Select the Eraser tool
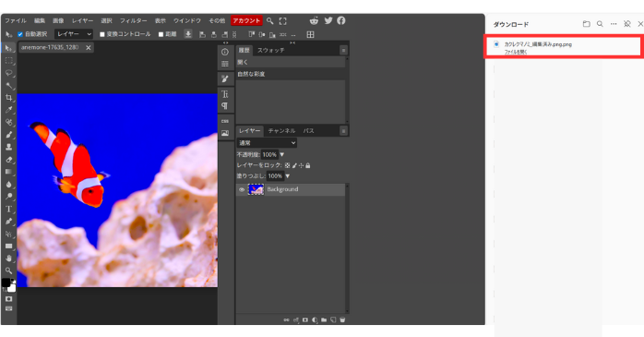The width and height of the screenshot is (644, 337). pyautogui.click(x=8, y=160)
